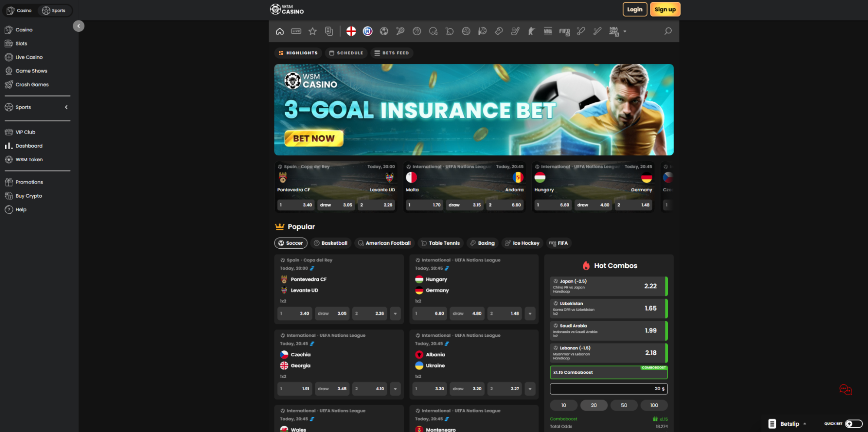Select the Soccer ball icon in sports bar
This screenshot has height=432, width=868.
(384, 31)
